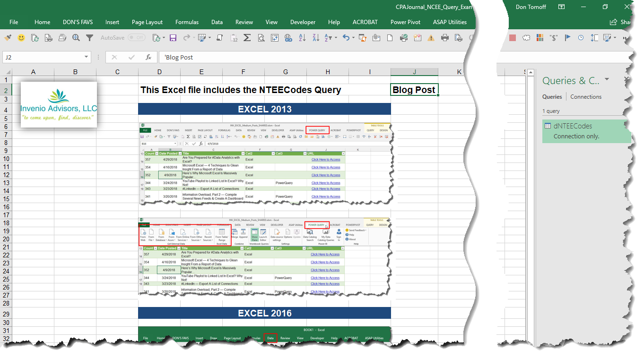Viewport: 644px width, 358px height.
Task: Click the Sort A to Z icon
Action: click(x=302, y=38)
